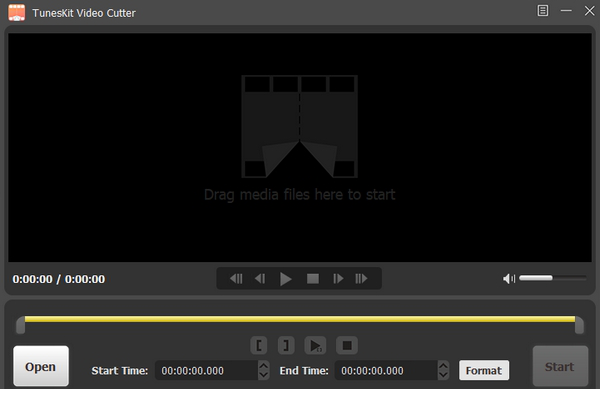Adjust the volume slider
This screenshot has width=600, height=404.
553,278
